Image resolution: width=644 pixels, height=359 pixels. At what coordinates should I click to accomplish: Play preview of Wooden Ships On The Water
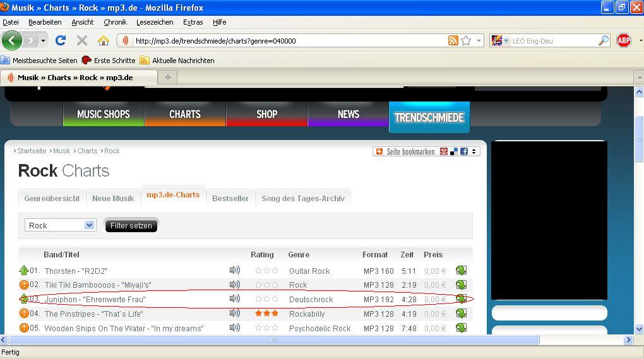(234, 327)
